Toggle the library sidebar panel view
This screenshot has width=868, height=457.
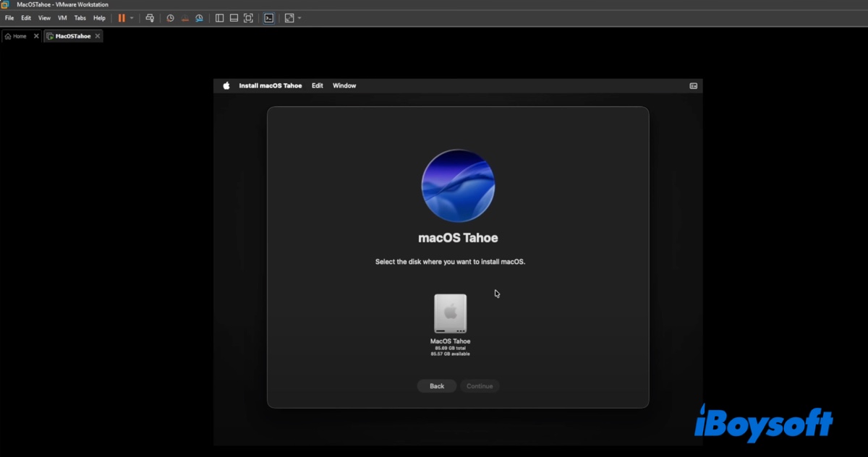click(220, 18)
